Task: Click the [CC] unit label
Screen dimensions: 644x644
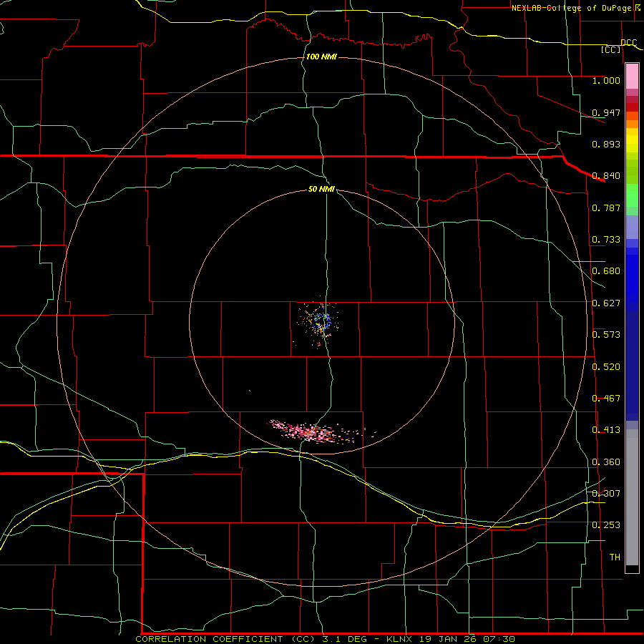Action: [x=611, y=49]
